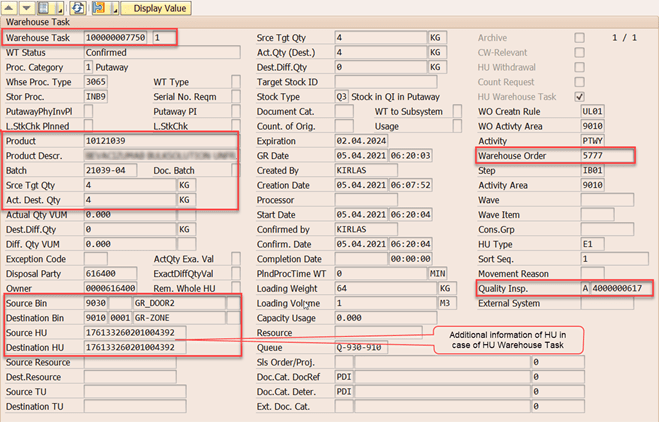Image resolution: width=659 pixels, height=422 pixels.
Task: Click the refresh toolbar icon
Action: 75,8
